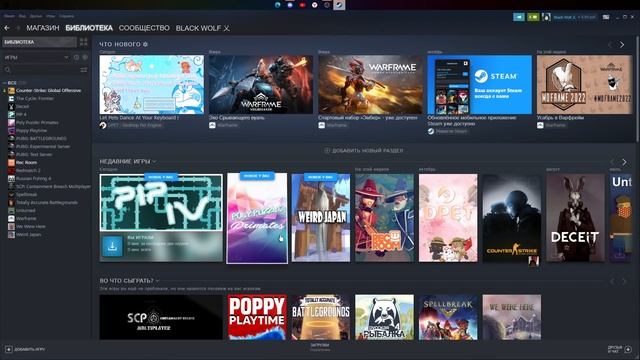This screenshot has width=640, height=360.
Task: Open the Poppy Playtime card in suggestions
Action: (x=257, y=317)
